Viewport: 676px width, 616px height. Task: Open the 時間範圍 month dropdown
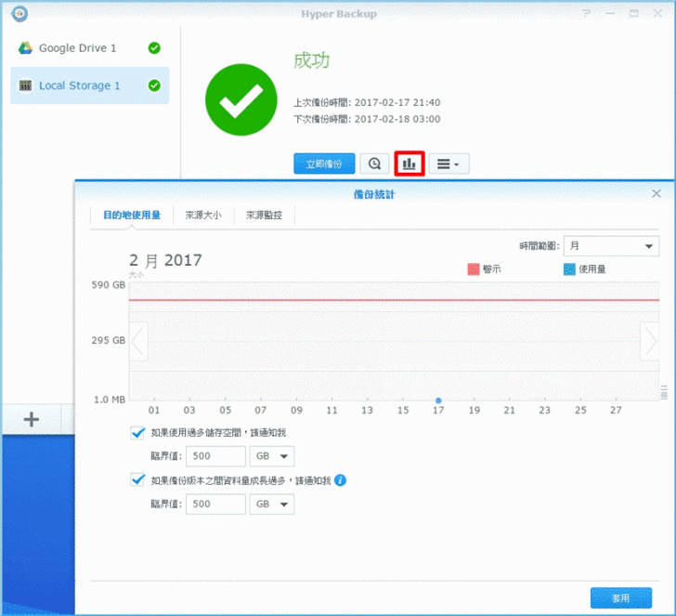click(611, 246)
